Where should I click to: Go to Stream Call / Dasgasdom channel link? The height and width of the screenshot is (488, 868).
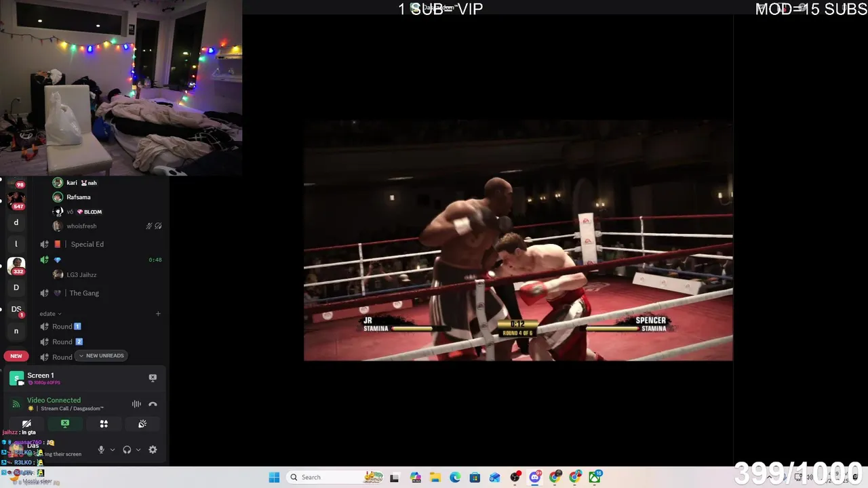72,409
